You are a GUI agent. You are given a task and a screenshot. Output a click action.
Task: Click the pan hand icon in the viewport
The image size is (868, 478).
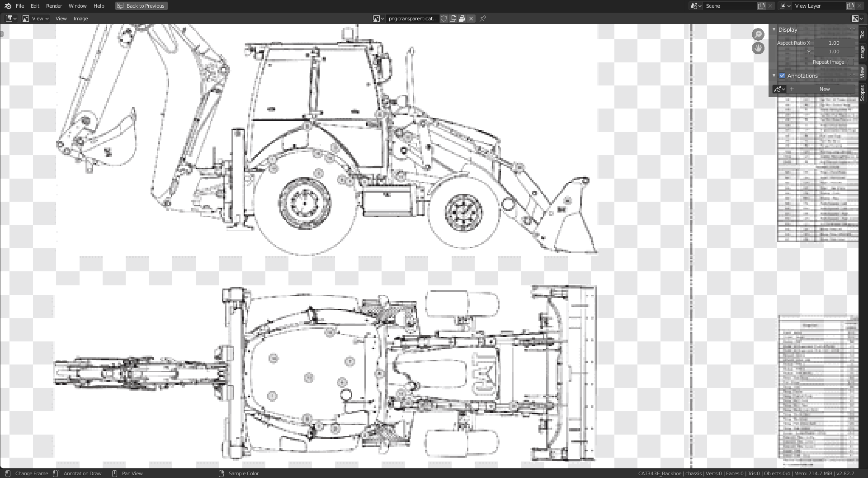pos(758,48)
